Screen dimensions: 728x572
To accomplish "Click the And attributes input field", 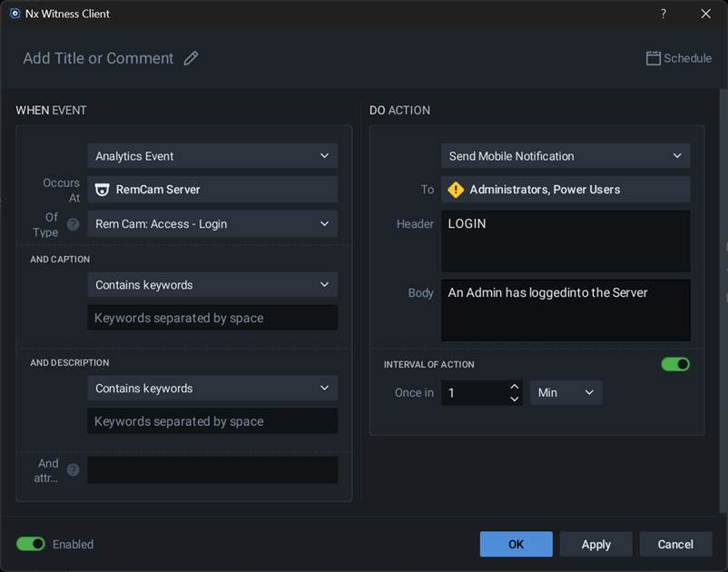I will (212, 470).
